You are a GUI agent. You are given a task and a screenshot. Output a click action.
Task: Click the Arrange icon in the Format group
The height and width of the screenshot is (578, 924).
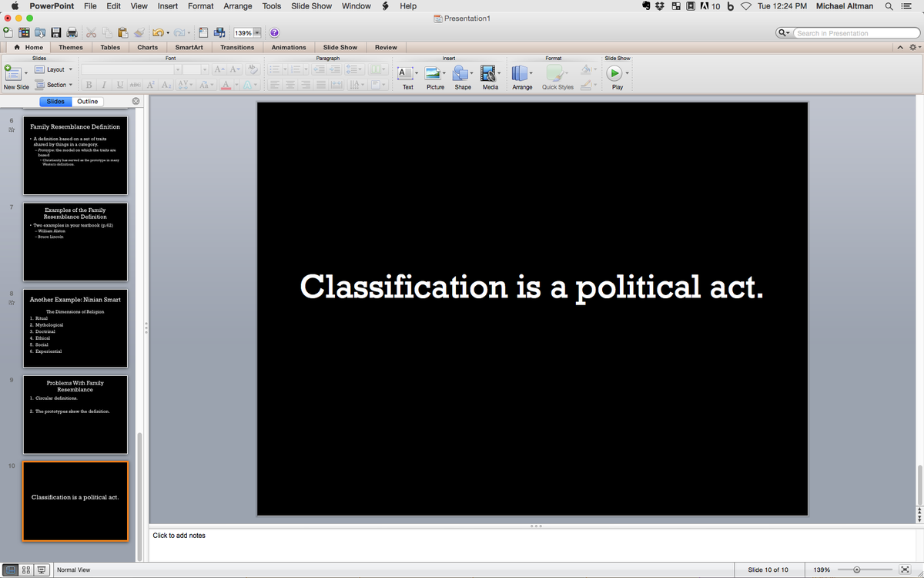coord(520,72)
